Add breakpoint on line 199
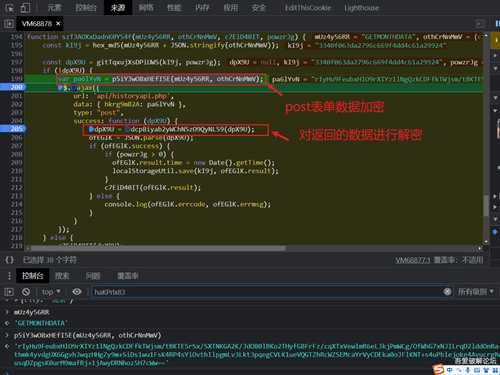Viewport: 500px width, 375px height. 16,79
